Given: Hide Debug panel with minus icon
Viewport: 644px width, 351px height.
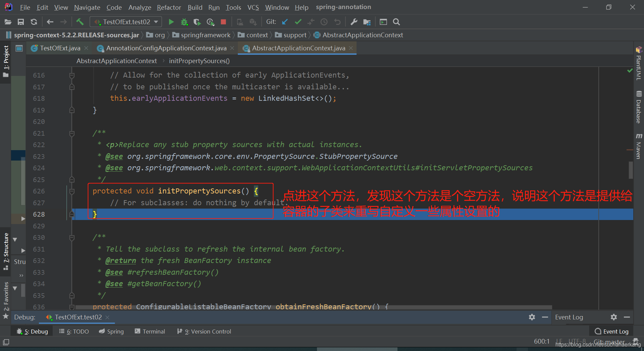Looking at the screenshot, I should (x=545, y=317).
